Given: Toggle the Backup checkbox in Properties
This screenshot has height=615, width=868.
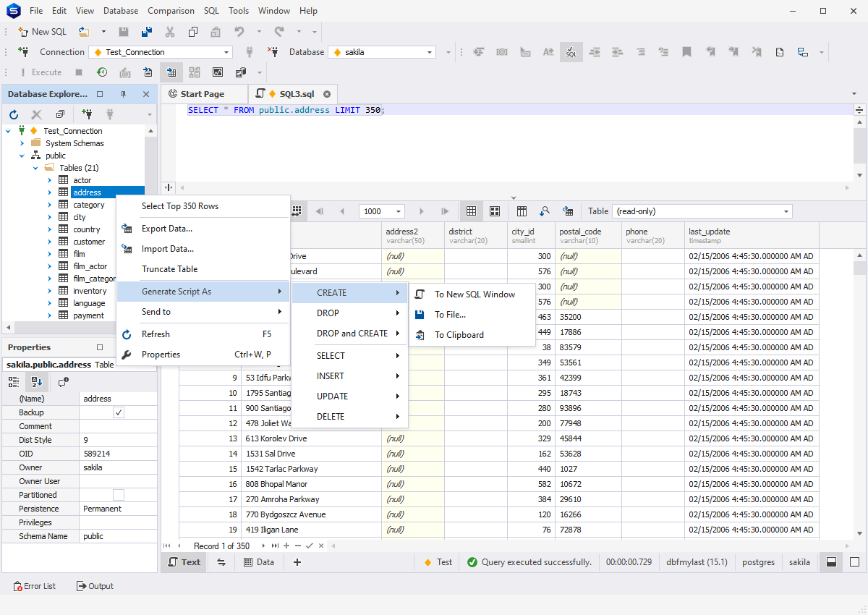Looking at the screenshot, I should pos(119,412).
